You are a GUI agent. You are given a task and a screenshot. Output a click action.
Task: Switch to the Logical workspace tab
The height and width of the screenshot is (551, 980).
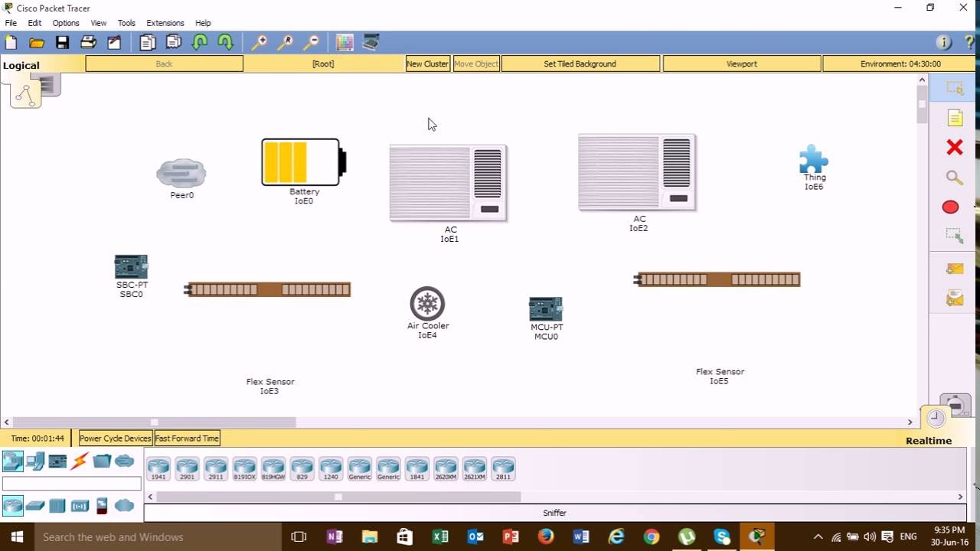[21, 65]
